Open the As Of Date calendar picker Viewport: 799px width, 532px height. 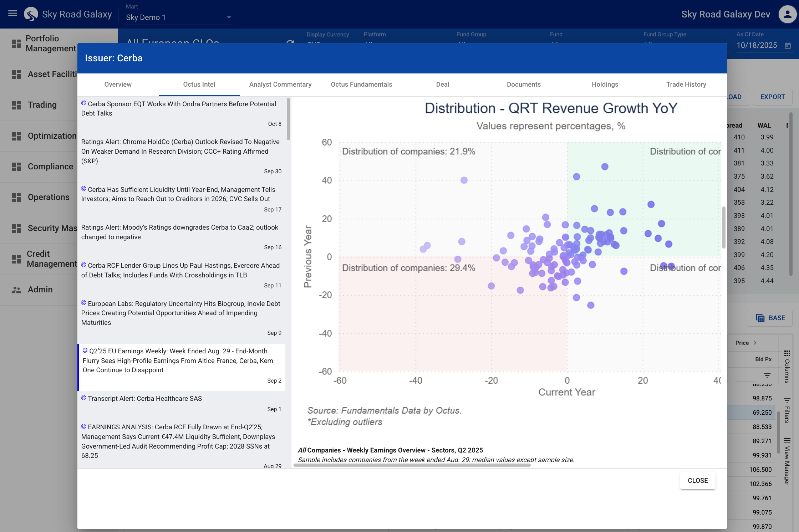tap(788, 46)
